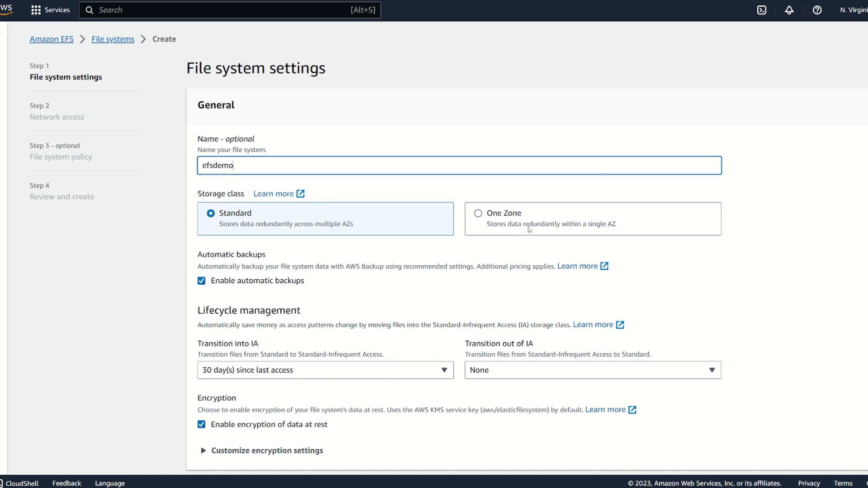Uncheck Enable encryption of data at rest
The width and height of the screenshot is (868, 488).
(202, 425)
